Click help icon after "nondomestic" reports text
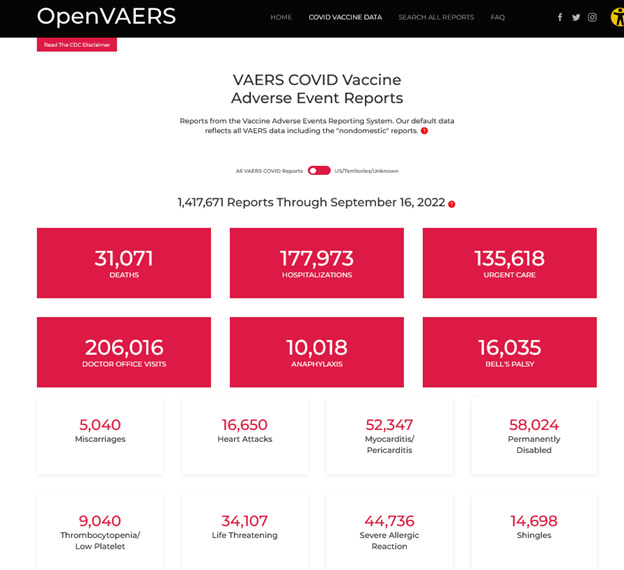Viewport: 624px width, 570px height. click(x=424, y=131)
